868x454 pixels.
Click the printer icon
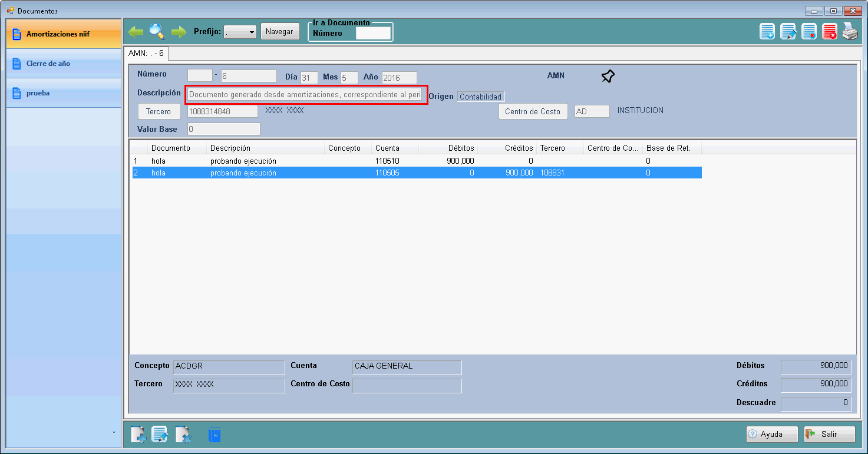[x=850, y=32]
